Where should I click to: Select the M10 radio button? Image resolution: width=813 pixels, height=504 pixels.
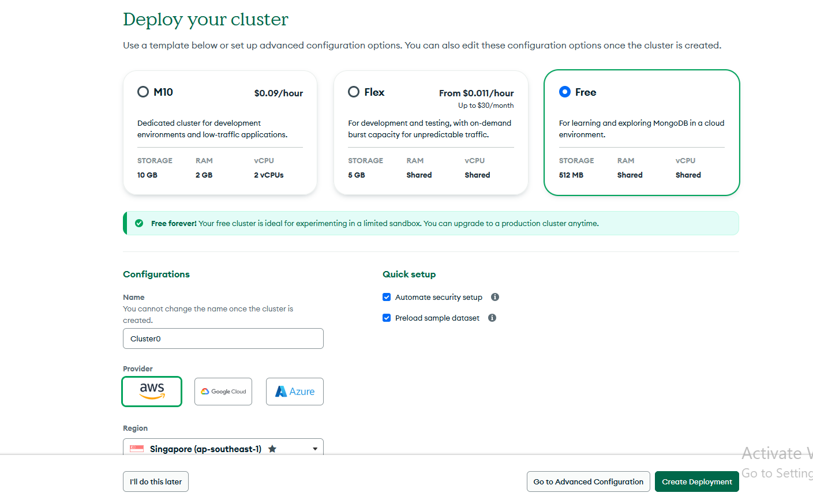(143, 92)
